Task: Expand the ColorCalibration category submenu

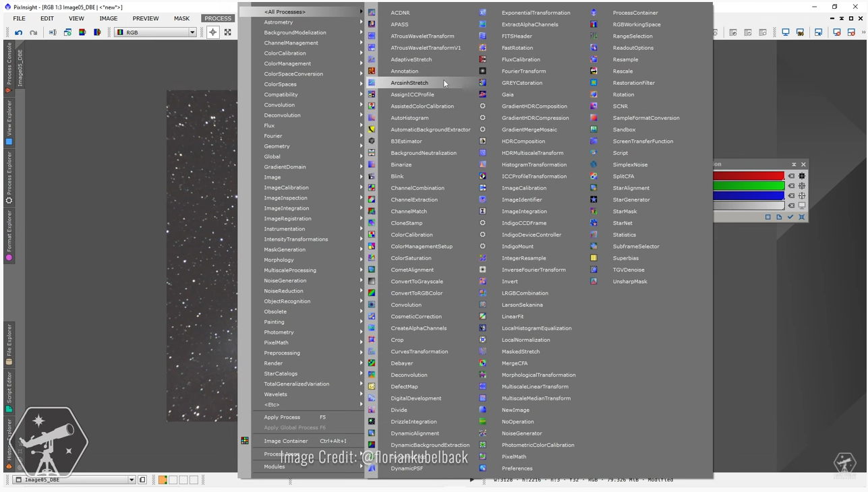Action: click(308, 53)
